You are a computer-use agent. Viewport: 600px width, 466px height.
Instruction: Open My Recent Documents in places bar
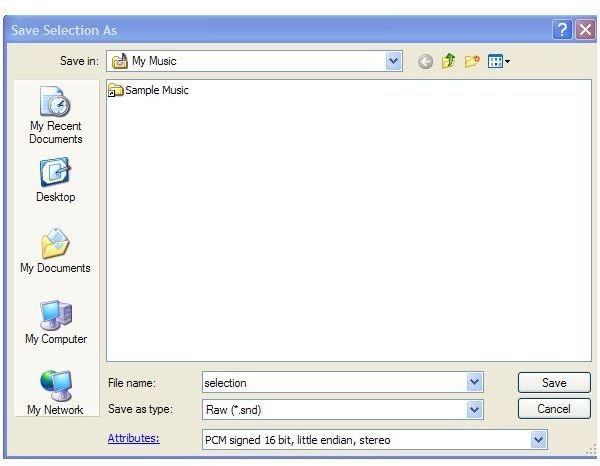click(56, 115)
